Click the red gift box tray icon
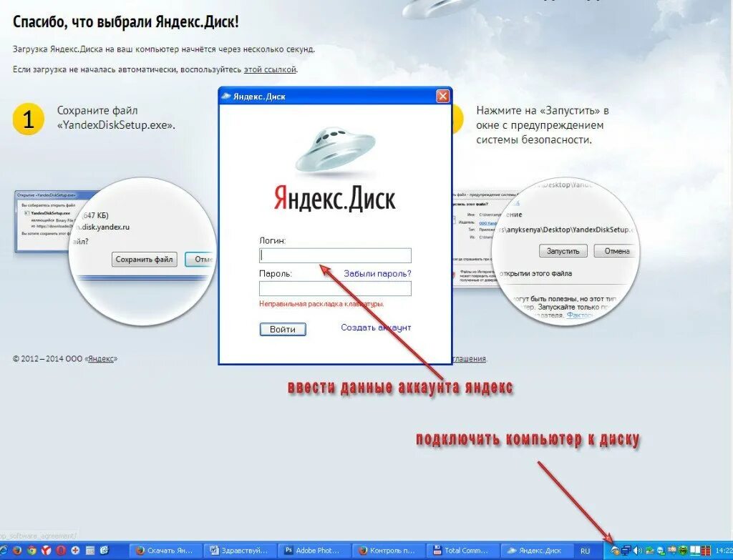 pos(707,551)
